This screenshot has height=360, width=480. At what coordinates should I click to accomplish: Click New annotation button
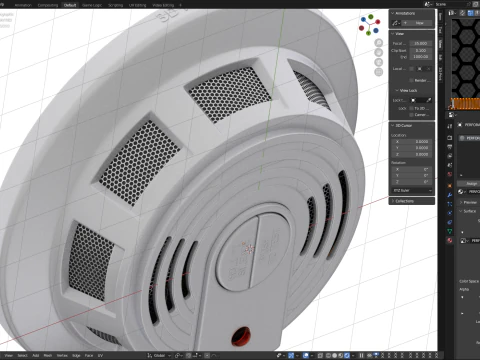pyautogui.click(x=417, y=23)
